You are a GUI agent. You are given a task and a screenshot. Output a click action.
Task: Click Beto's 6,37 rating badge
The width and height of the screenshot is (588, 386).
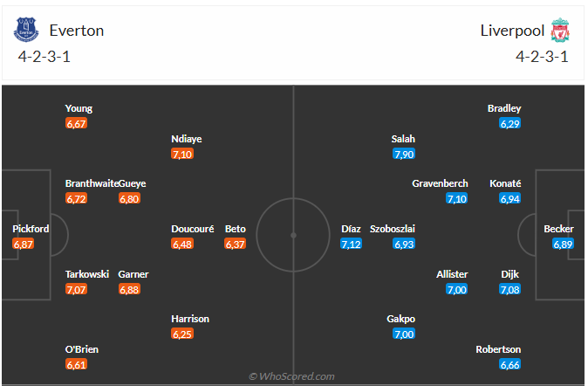(236, 244)
